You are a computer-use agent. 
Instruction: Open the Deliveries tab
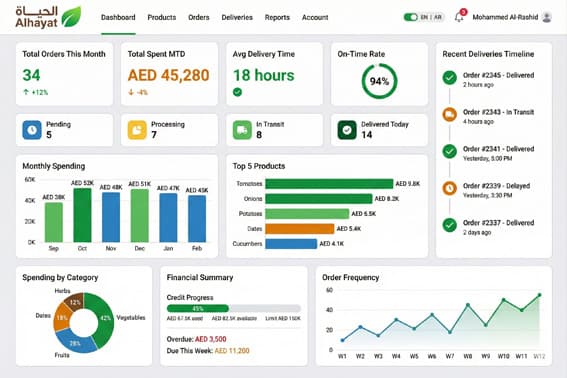click(x=237, y=17)
